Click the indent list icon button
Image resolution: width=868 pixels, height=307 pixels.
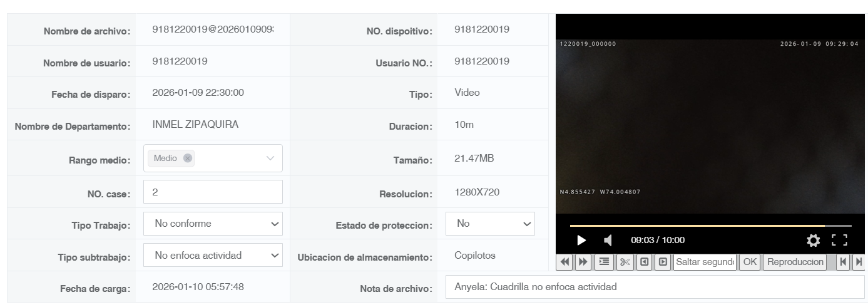[604, 262]
